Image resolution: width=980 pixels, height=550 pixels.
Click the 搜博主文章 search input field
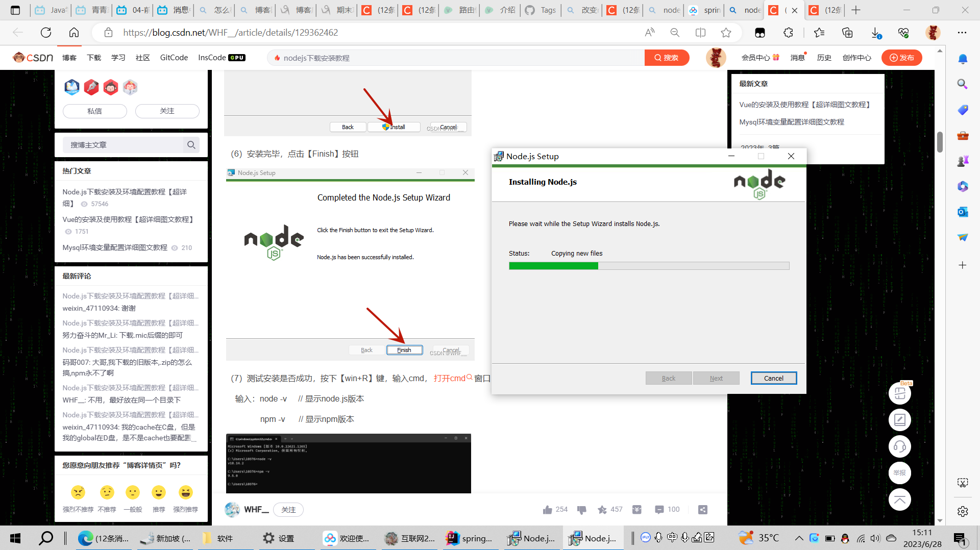(x=122, y=144)
